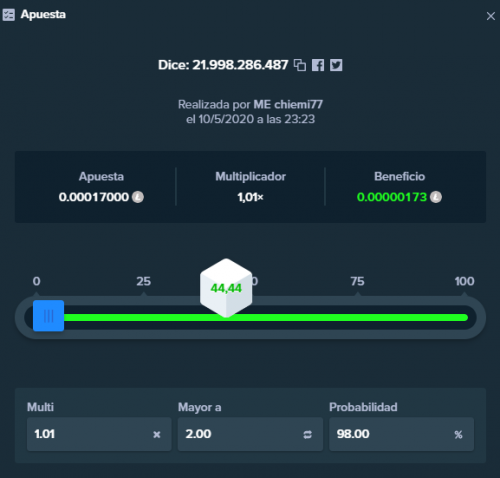Click the Dice: 21.998.286.487 heading
Image resolution: width=500 pixels, height=478 pixels.
coord(223,65)
